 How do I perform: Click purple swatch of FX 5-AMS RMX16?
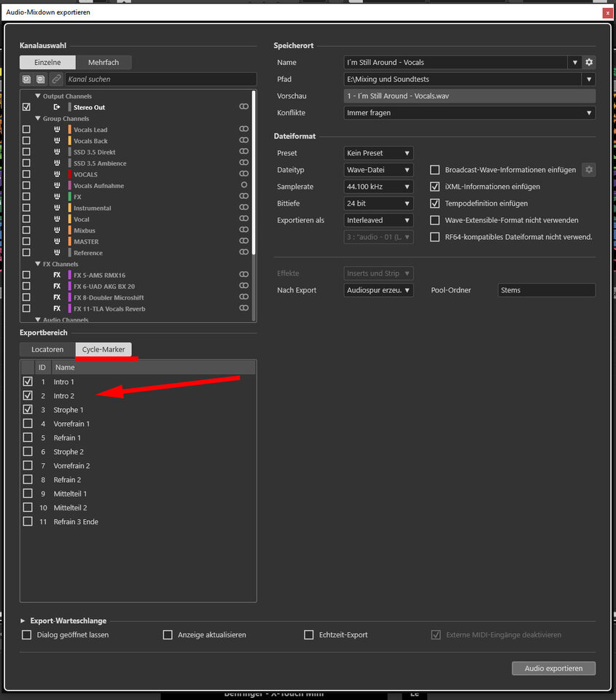pyautogui.click(x=70, y=275)
